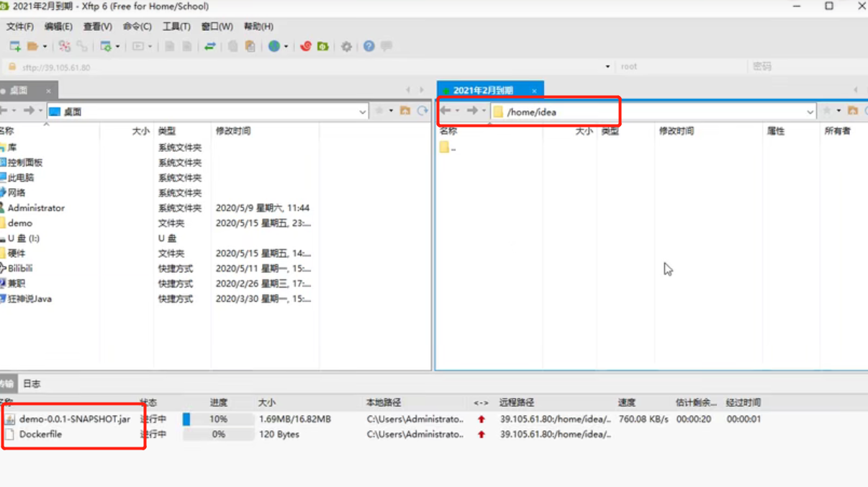Click the greyed Reconnect link icon
This screenshot has height=487, width=868.
[82, 46]
